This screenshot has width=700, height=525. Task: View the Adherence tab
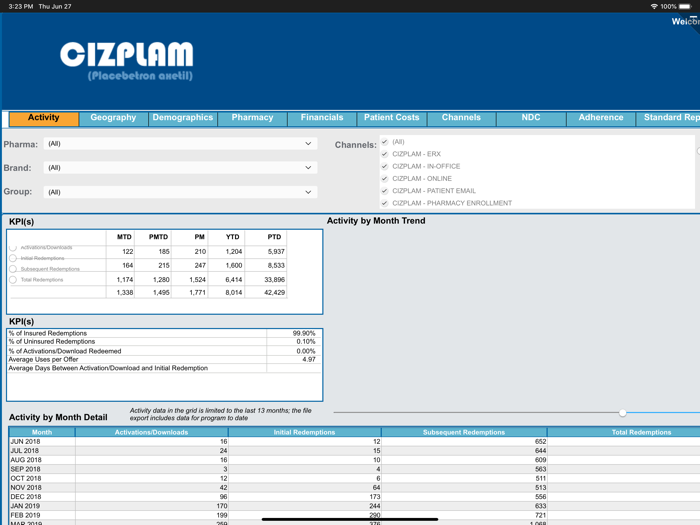[601, 118]
